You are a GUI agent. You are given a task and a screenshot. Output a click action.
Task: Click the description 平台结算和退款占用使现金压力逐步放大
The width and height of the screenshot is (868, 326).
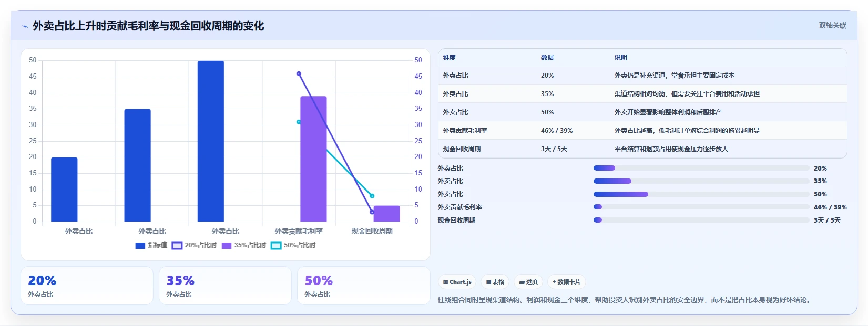click(671, 149)
